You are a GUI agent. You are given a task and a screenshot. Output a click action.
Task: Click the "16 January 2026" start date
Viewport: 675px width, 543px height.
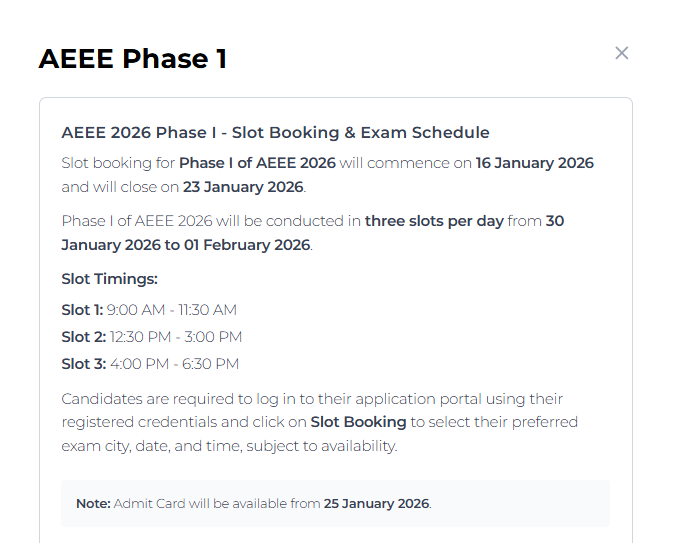click(534, 163)
